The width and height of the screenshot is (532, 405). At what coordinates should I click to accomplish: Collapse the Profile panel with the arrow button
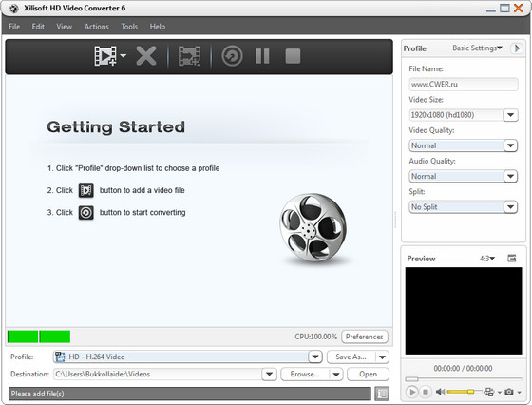pos(517,48)
